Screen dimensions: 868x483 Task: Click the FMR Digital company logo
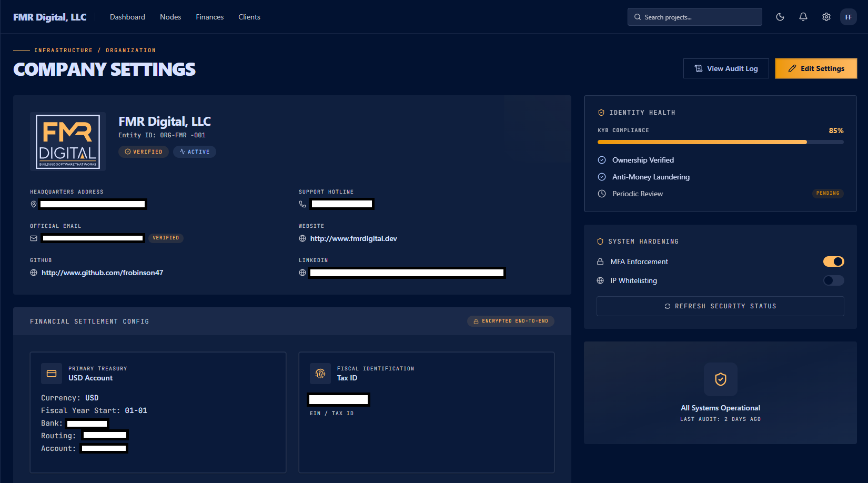[68, 142]
